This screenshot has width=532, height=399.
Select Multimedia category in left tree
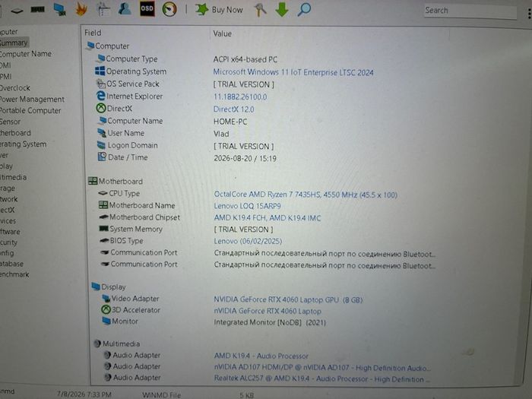pos(13,177)
